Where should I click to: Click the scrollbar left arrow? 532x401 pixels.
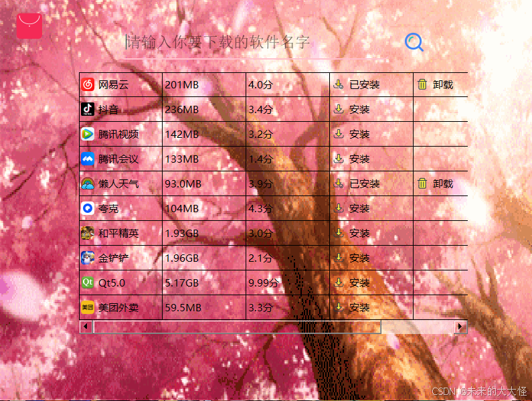coord(86,327)
